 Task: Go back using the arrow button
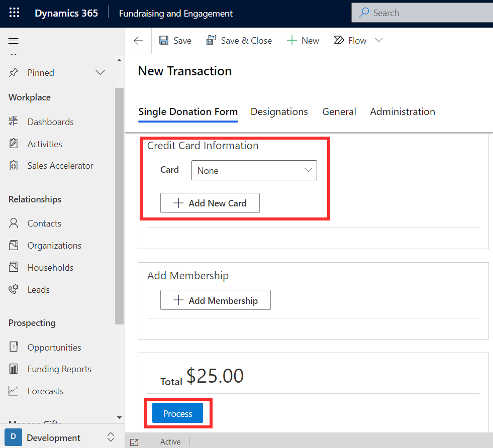tap(138, 41)
